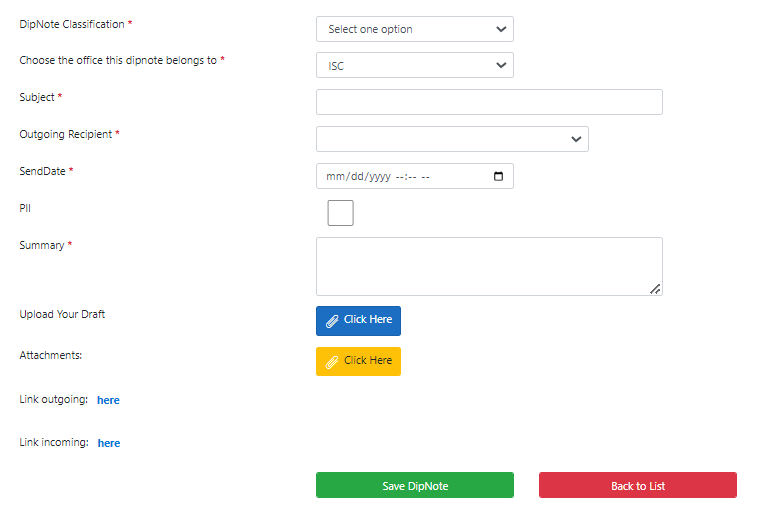
Task: Select the time segment in SendDate field
Action: pos(412,177)
